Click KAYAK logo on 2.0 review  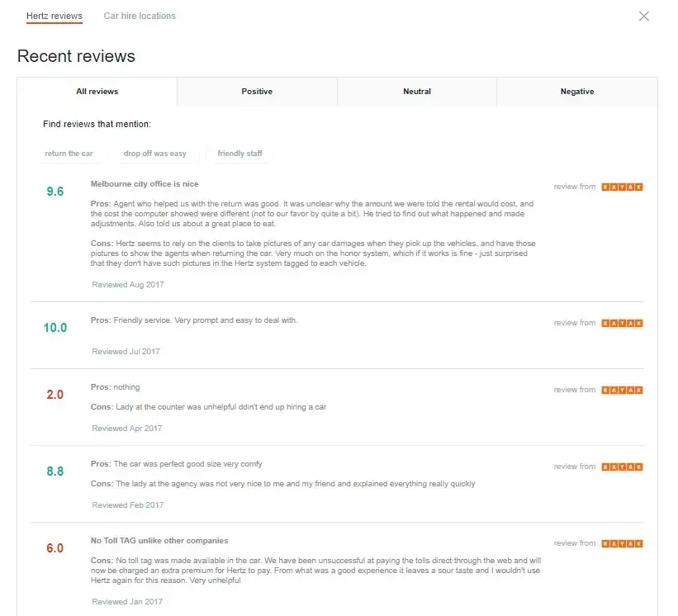622,390
